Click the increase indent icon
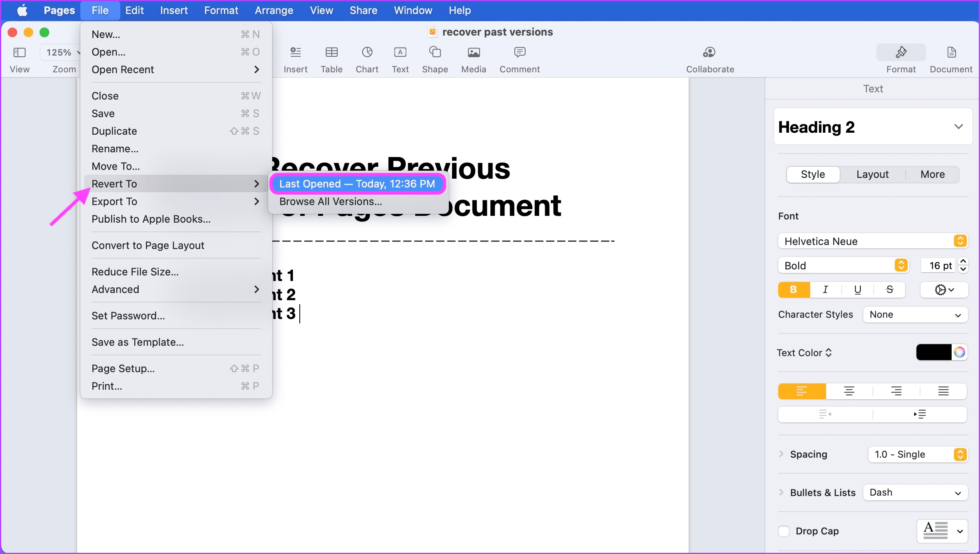 click(x=920, y=414)
